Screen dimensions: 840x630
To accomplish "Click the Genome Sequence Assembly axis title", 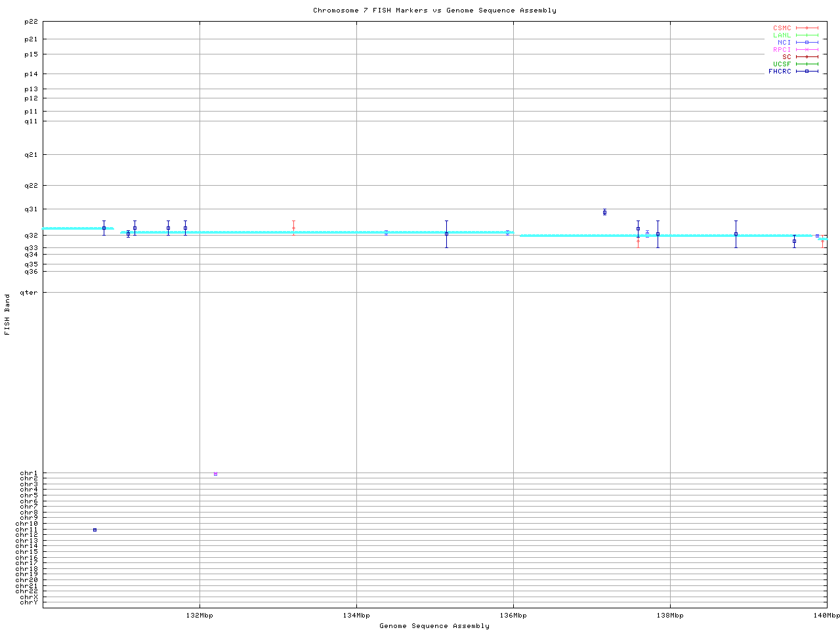I will [434, 626].
